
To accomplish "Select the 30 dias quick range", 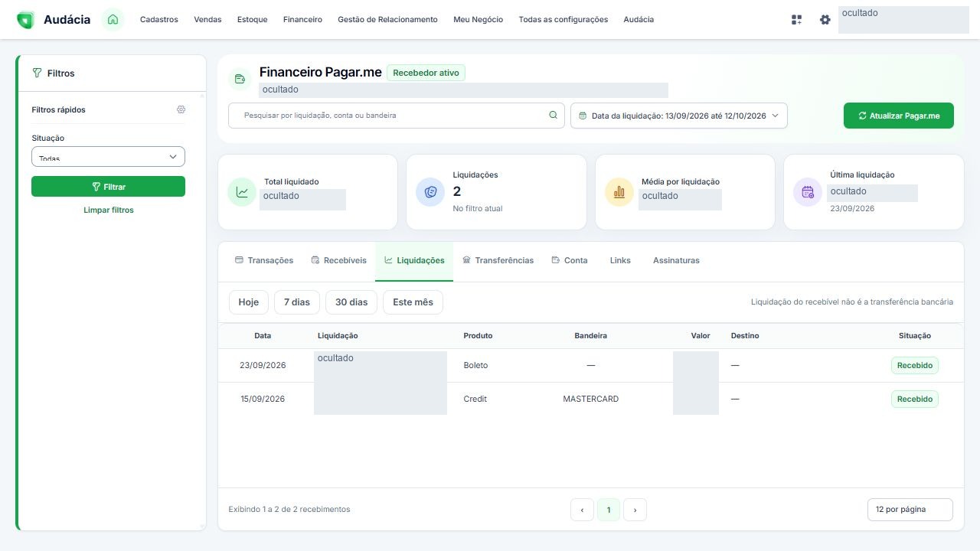I will tap(351, 302).
